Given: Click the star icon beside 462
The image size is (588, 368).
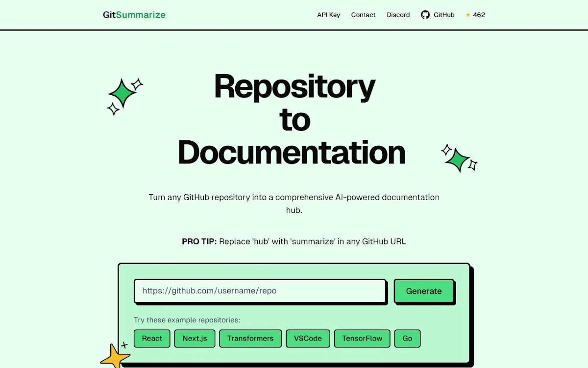Looking at the screenshot, I should pyautogui.click(x=468, y=15).
